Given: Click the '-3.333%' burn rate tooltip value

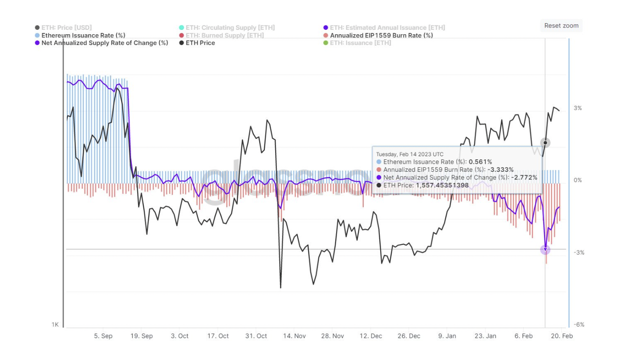Looking at the screenshot, I should pos(500,170).
